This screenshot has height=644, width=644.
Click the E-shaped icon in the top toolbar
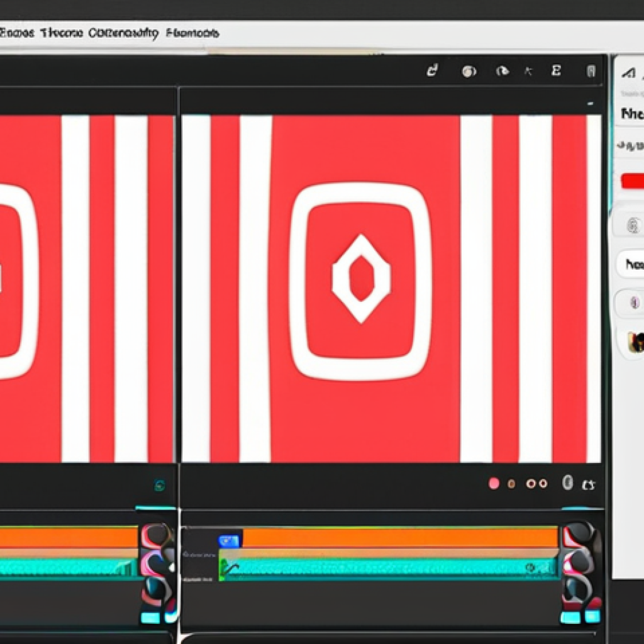click(556, 70)
